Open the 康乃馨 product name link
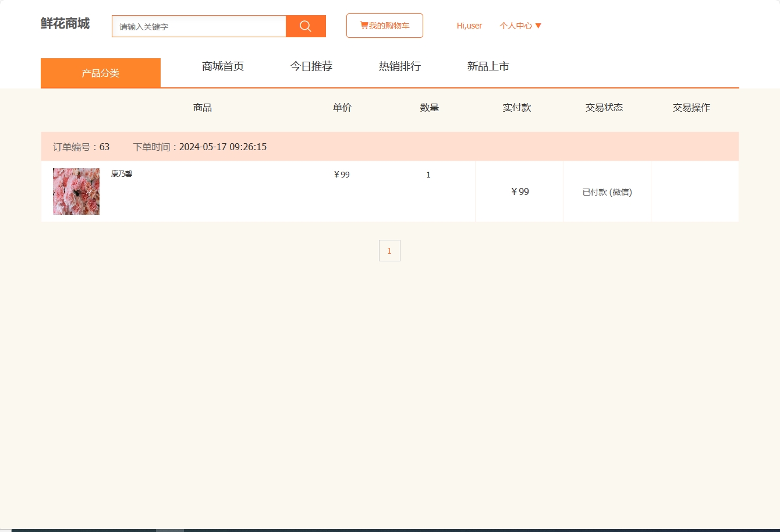Image resolution: width=780 pixels, height=532 pixels. tap(122, 173)
